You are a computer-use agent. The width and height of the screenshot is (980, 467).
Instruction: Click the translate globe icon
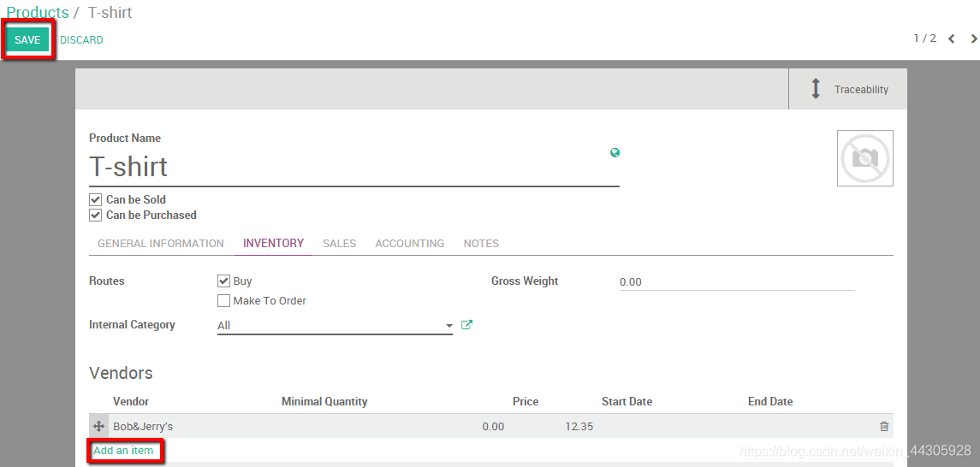coord(615,152)
